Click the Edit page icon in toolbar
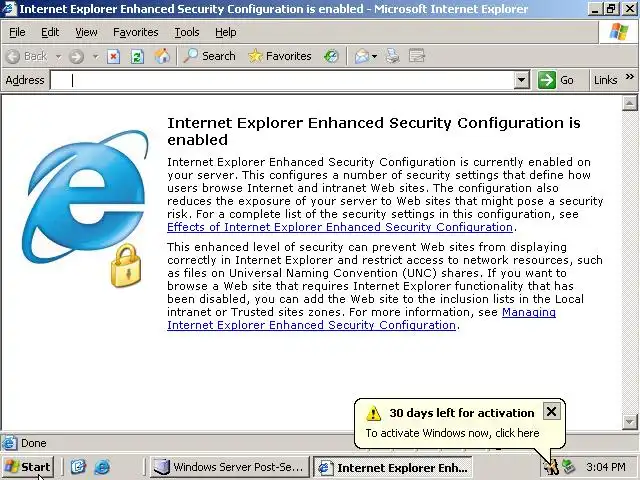Viewport: 640px width, 480px height. pyautogui.click(x=417, y=56)
